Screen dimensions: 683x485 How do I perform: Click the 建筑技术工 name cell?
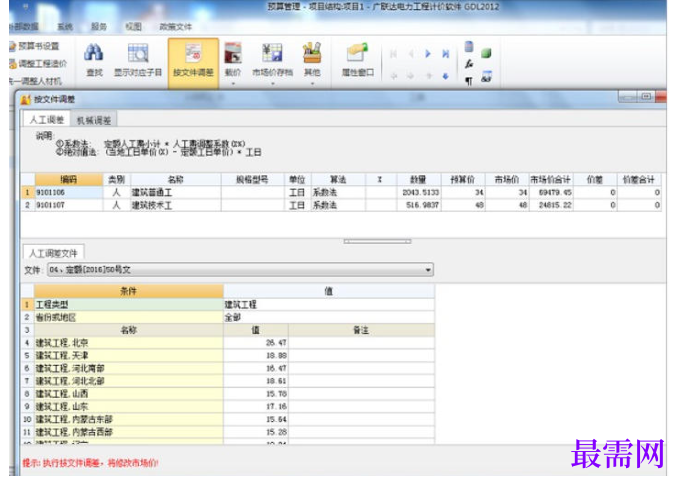(176, 205)
